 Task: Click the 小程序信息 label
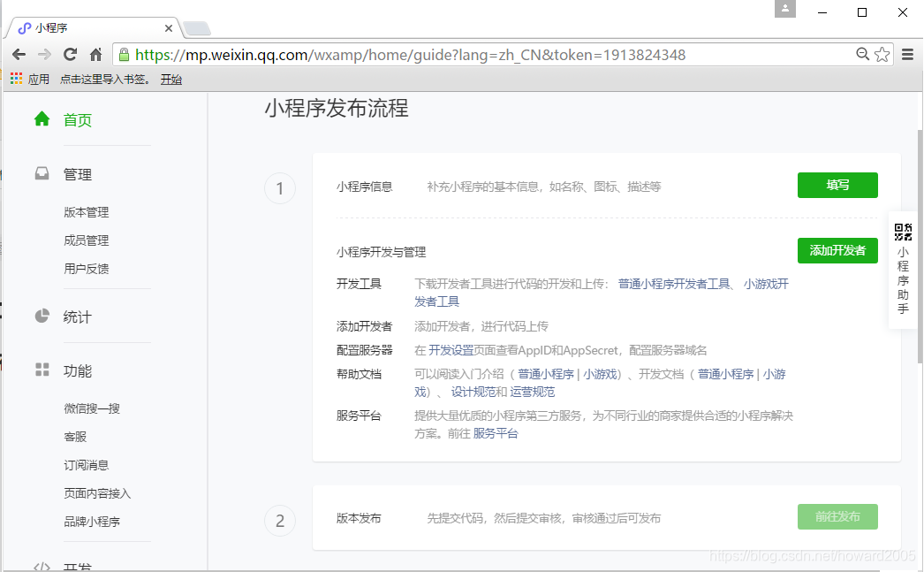click(x=364, y=187)
